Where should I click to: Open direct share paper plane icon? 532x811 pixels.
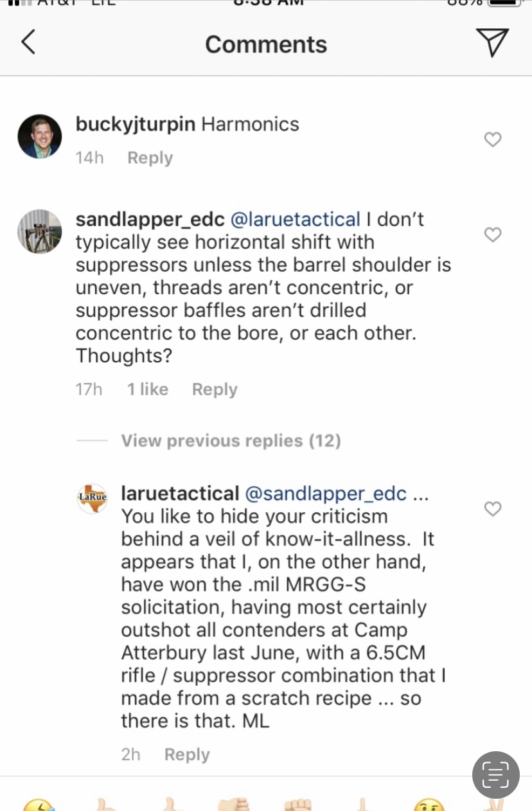pos(492,43)
